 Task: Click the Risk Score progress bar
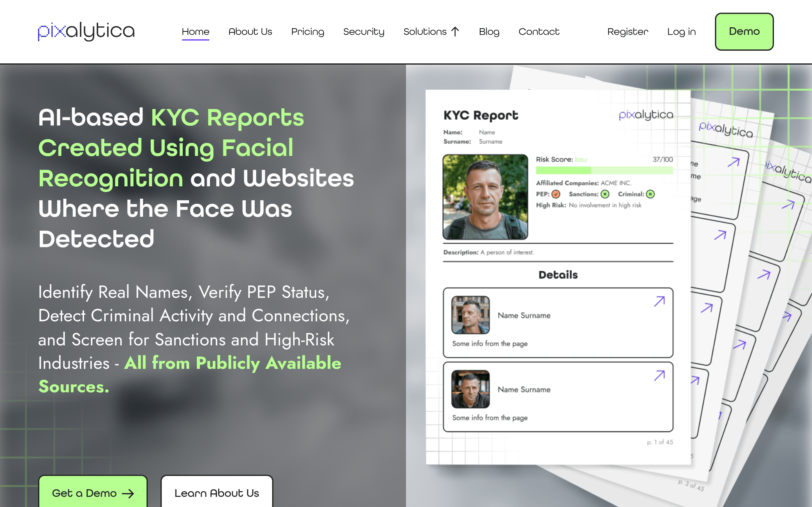pos(604,170)
